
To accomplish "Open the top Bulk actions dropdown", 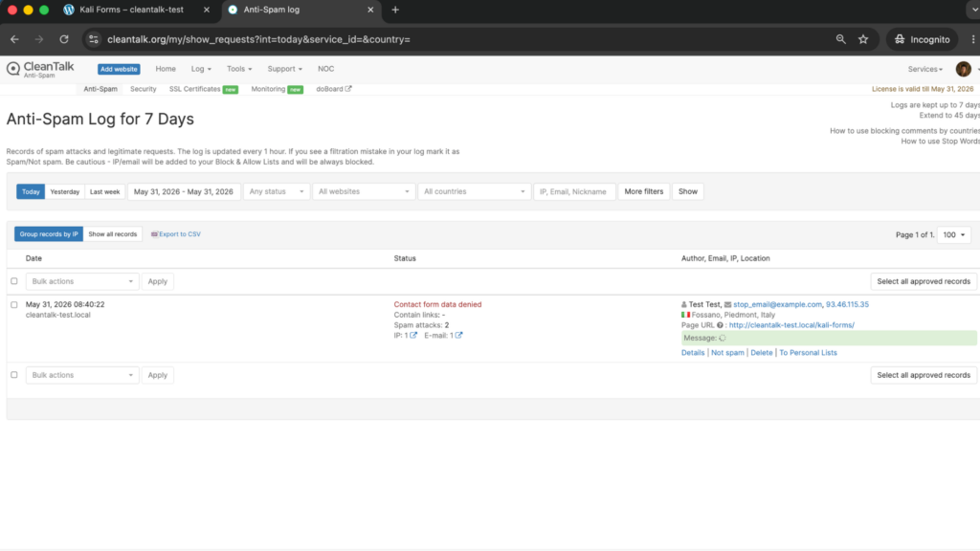I will (x=82, y=282).
